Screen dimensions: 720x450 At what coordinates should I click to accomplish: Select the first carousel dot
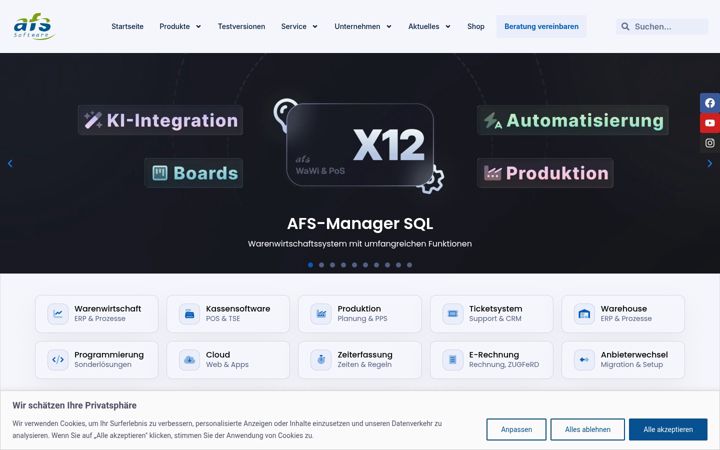(x=310, y=265)
